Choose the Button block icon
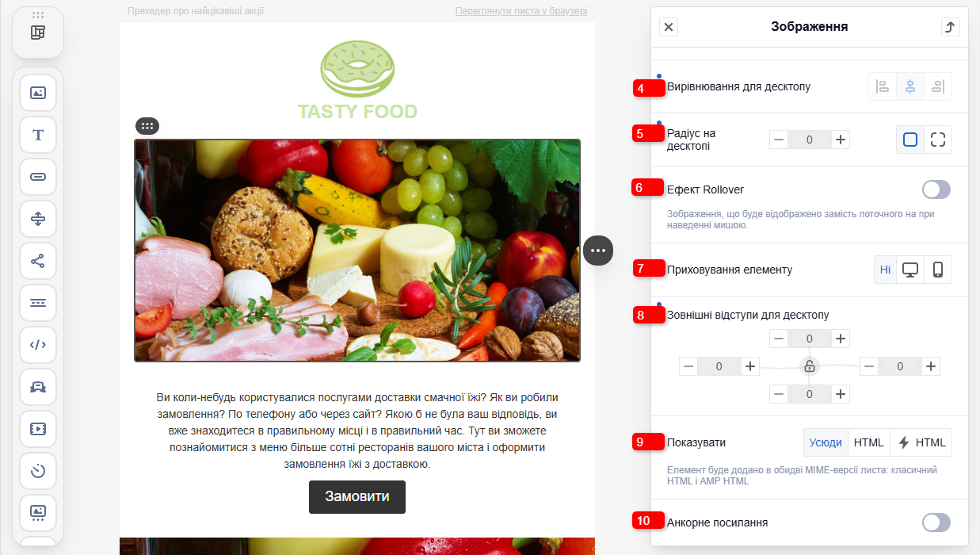Image resolution: width=980 pixels, height=555 pixels. pos(38,177)
